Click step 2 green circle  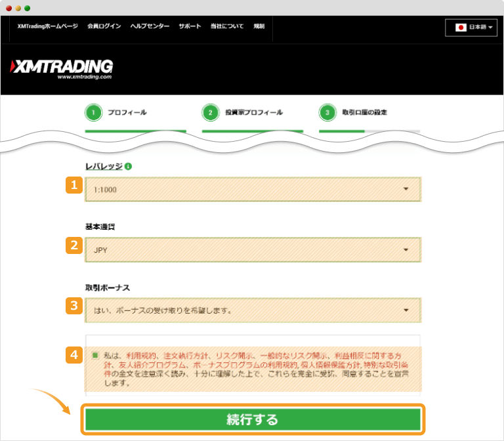pyautogui.click(x=210, y=112)
